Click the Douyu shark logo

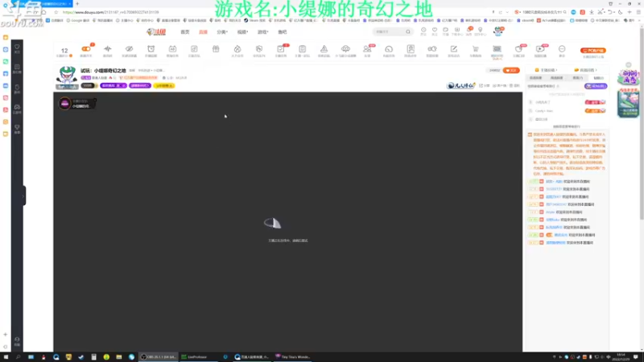click(x=156, y=32)
